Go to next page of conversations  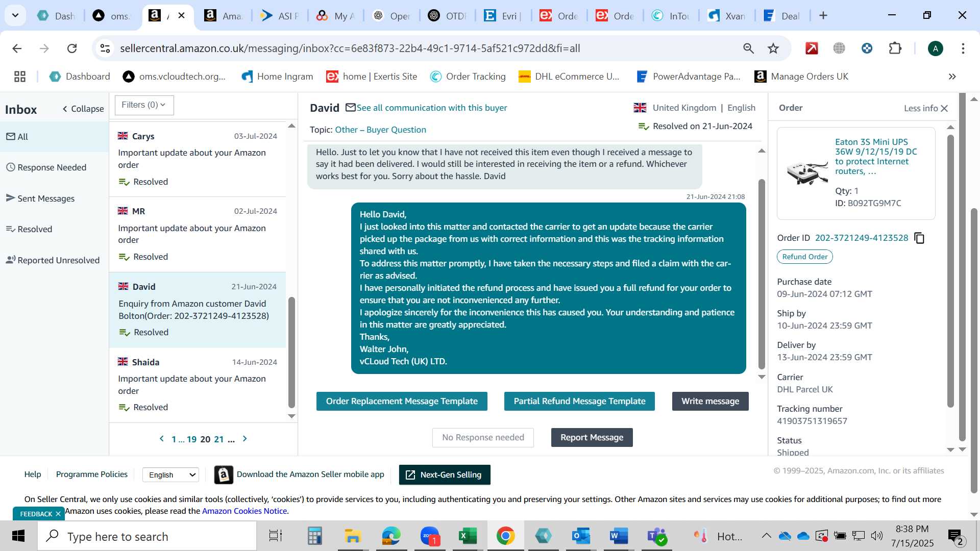pos(245,439)
